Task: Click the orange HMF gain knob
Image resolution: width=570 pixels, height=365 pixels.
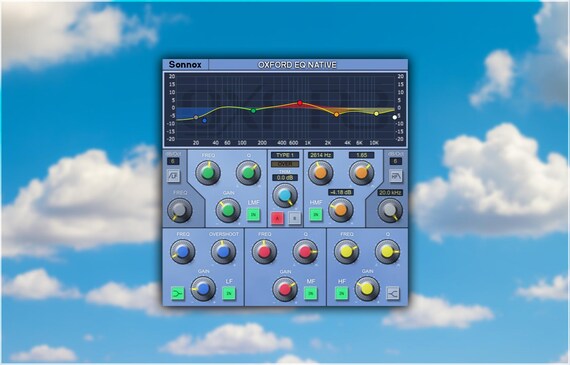Action: [x=341, y=210]
